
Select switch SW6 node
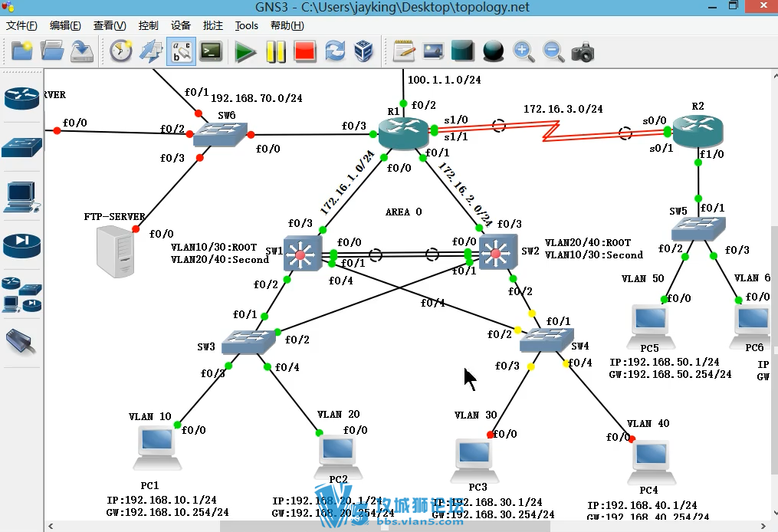point(220,134)
